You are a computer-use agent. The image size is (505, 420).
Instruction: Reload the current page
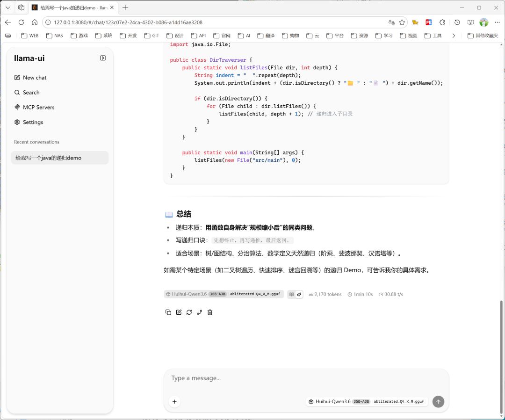coord(21,22)
